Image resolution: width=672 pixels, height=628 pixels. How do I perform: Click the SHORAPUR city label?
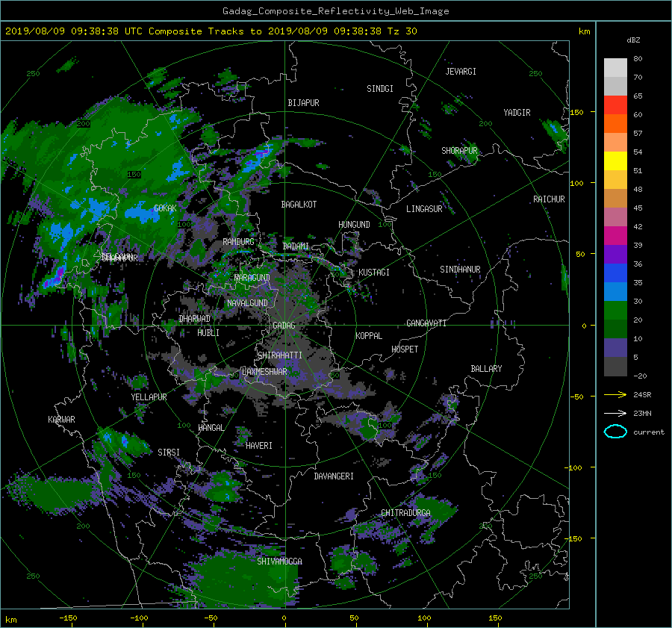(x=459, y=151)
